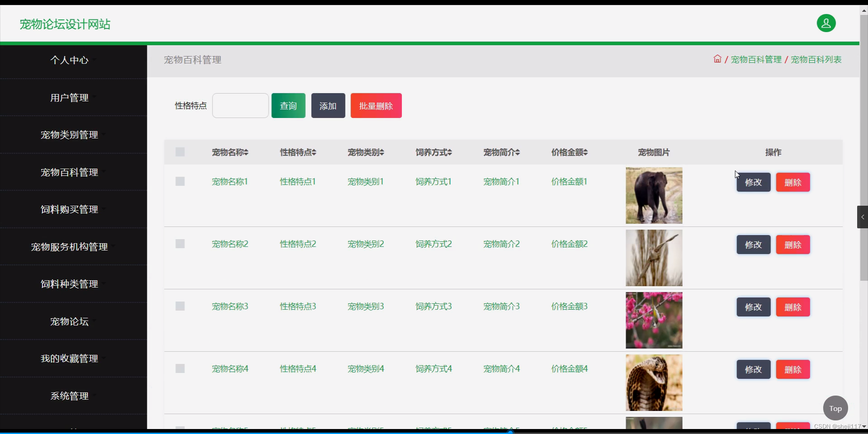The image size is (868, 434).
Task: Select the 宠物名称3 cell text
Action: (x=230, y=307)
